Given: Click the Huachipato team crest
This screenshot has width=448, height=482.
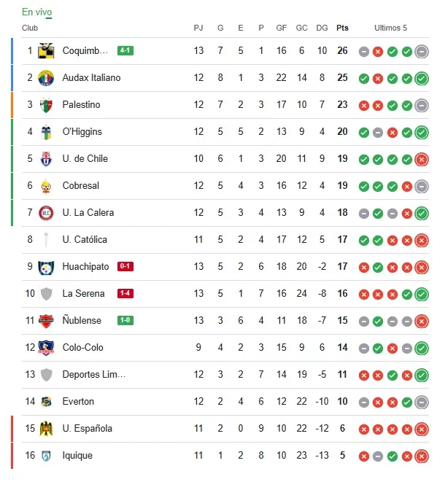Looking at the screenshot, I should 46,267.
